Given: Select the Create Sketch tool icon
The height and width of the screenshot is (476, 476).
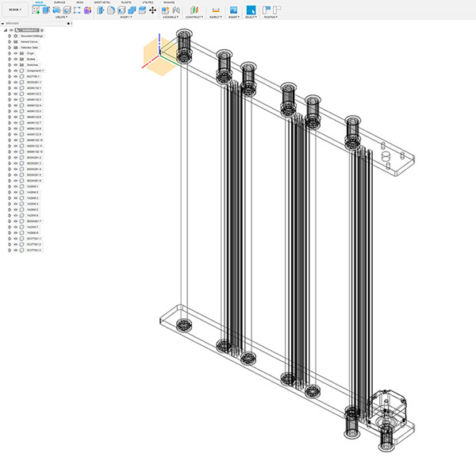Looking at the screenshot, I should tap(36, 10).
